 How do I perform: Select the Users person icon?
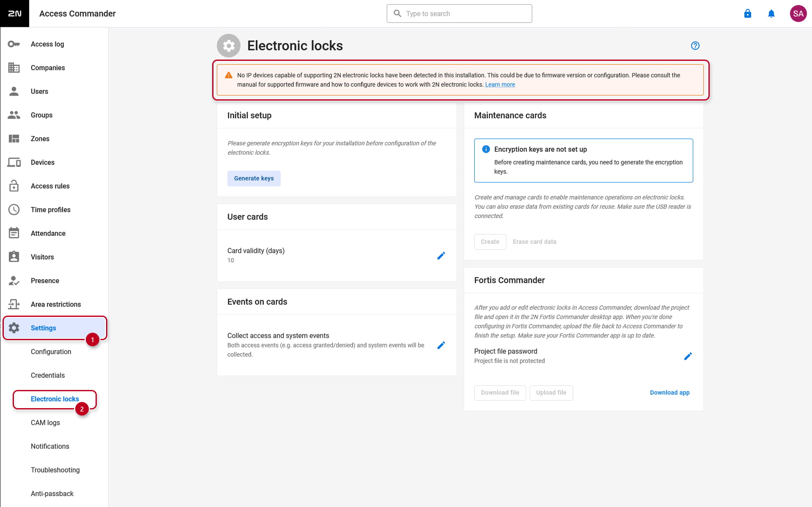coord(14,91)
